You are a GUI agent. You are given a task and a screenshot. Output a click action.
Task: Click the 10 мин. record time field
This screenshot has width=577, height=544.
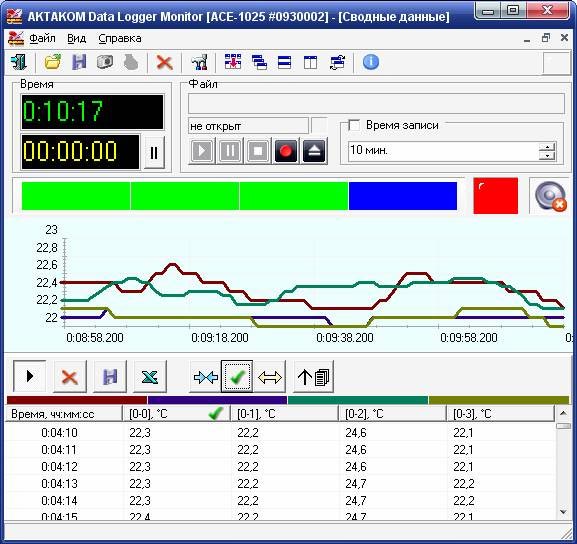[x=443, y=151]
